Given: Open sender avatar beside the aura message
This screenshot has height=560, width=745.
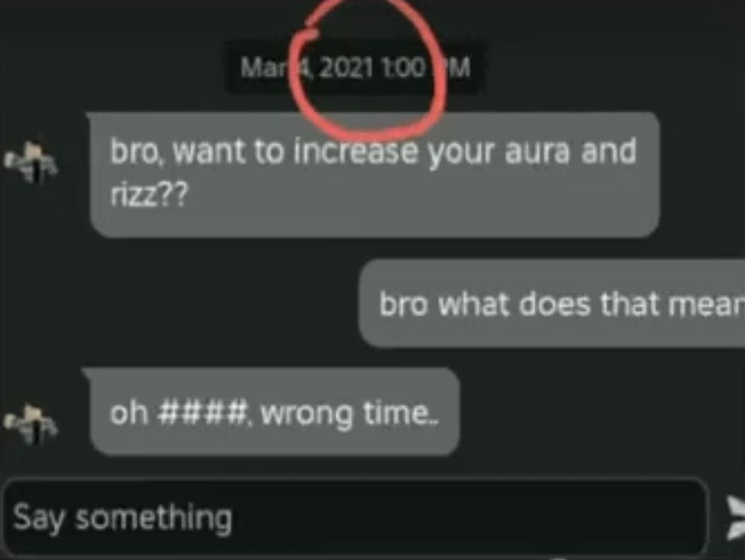Looking at the screenshot, I should (x=31, y=162).
